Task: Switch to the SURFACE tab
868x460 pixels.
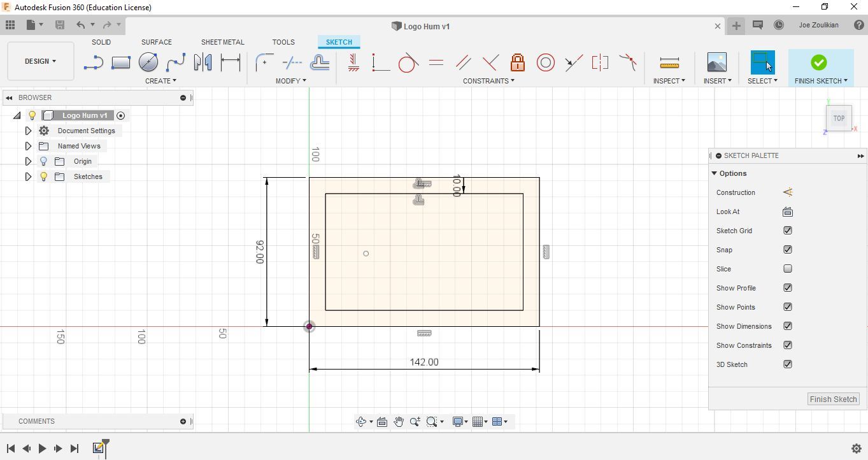Action: pyautogui.click(x=156, y=42)
